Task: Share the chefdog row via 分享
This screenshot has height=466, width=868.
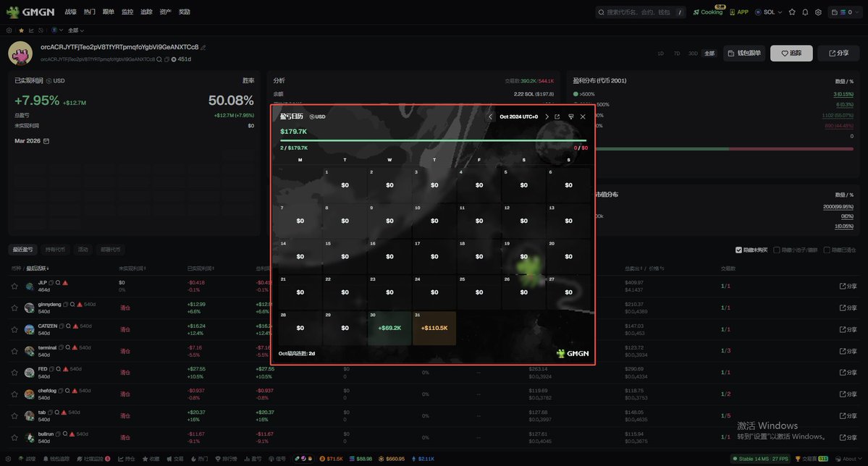Action: [x=848, y=394]
